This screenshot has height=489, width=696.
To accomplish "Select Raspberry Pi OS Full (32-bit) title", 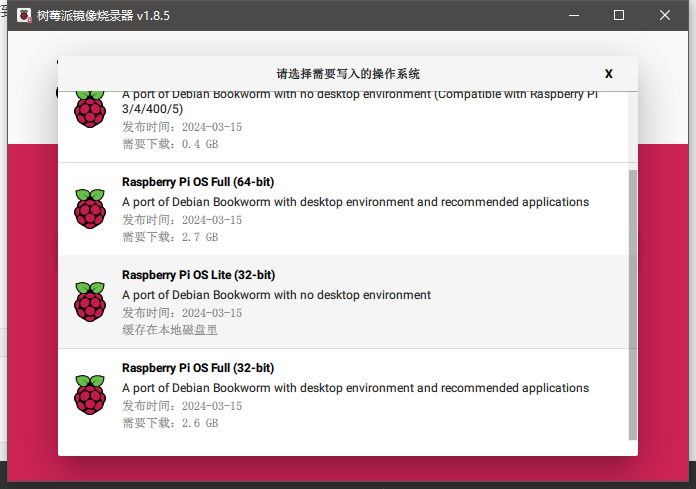I will coord(198,368).
